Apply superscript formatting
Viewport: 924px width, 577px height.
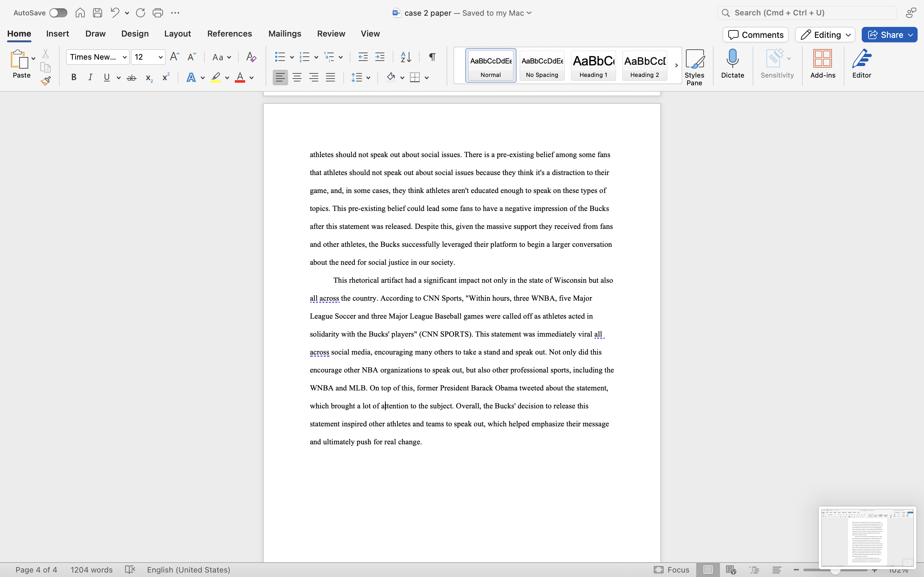tap(165, 77)
